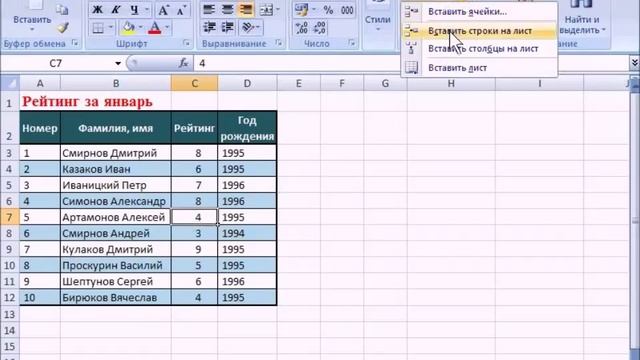Expand the formula bar chevron

635,63
